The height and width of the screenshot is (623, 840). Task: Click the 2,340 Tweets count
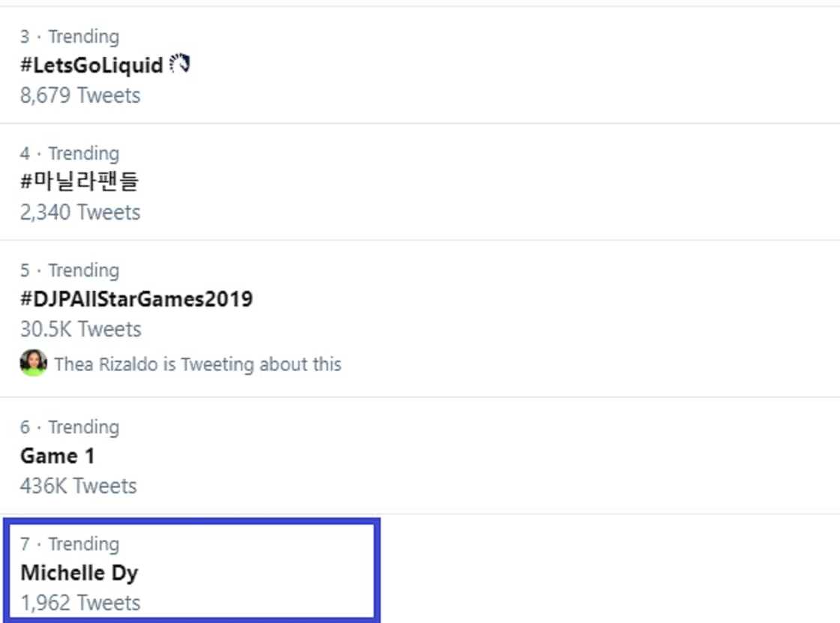click(x=80, y=212)
